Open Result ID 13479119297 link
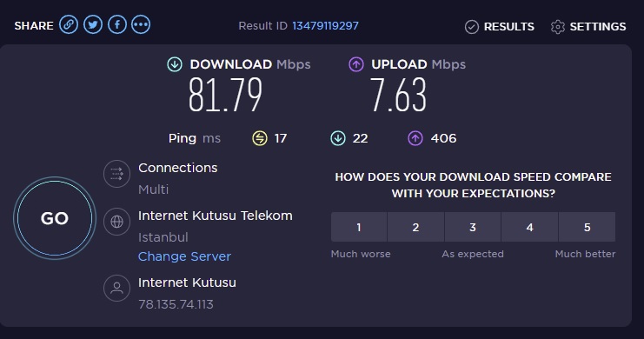This screenshot has width=644, height=339. tap(325, 26)
